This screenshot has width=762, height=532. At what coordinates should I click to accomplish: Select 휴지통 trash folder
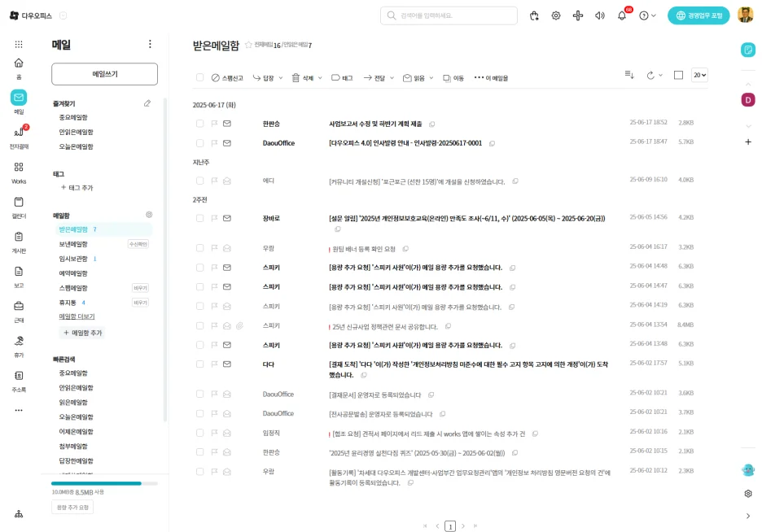pyautogui.click(x=67, y=303)
